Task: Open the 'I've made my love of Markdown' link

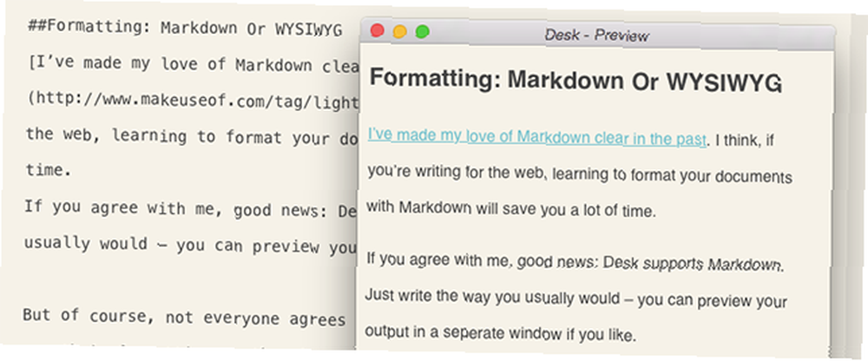Action: coord(537,137)
